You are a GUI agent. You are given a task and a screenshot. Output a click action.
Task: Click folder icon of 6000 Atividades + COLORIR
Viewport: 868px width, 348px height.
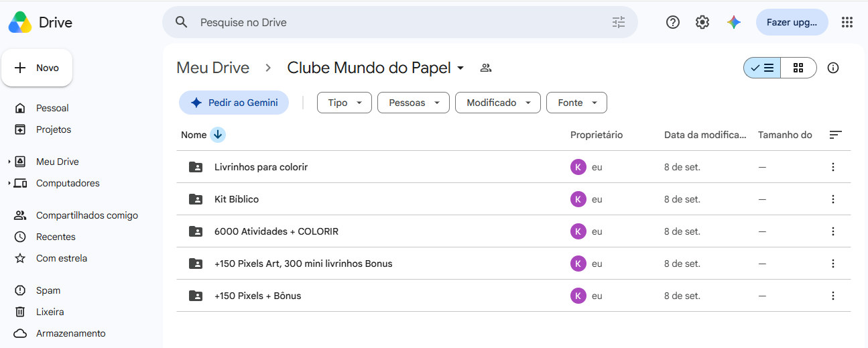(196, 231)
